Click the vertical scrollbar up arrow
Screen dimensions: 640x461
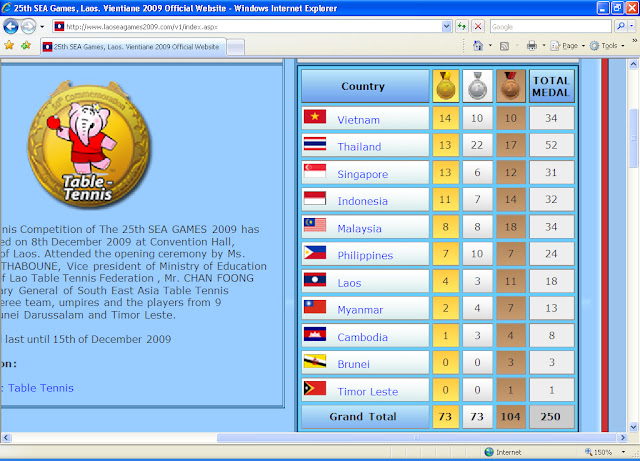coord(633,64)
